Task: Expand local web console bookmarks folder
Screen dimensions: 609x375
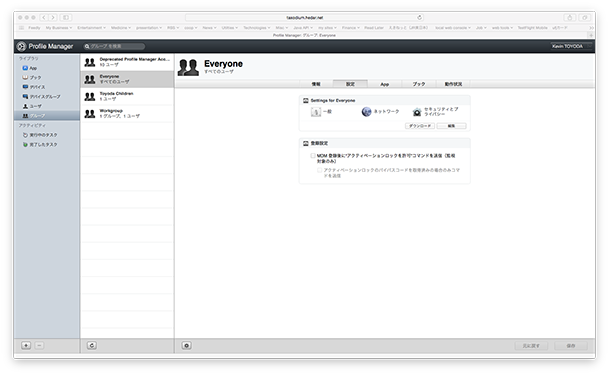Action: pos(453,28)
